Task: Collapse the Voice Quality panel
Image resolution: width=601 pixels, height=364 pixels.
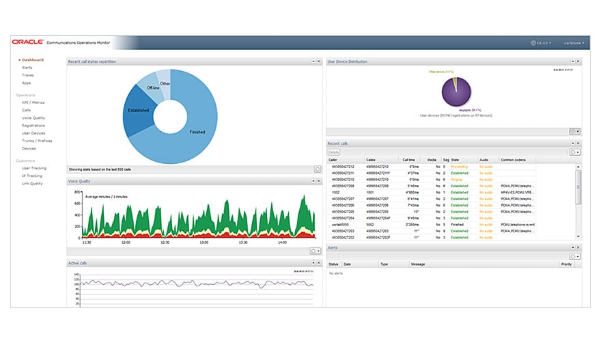Action: tap(313, 181)
